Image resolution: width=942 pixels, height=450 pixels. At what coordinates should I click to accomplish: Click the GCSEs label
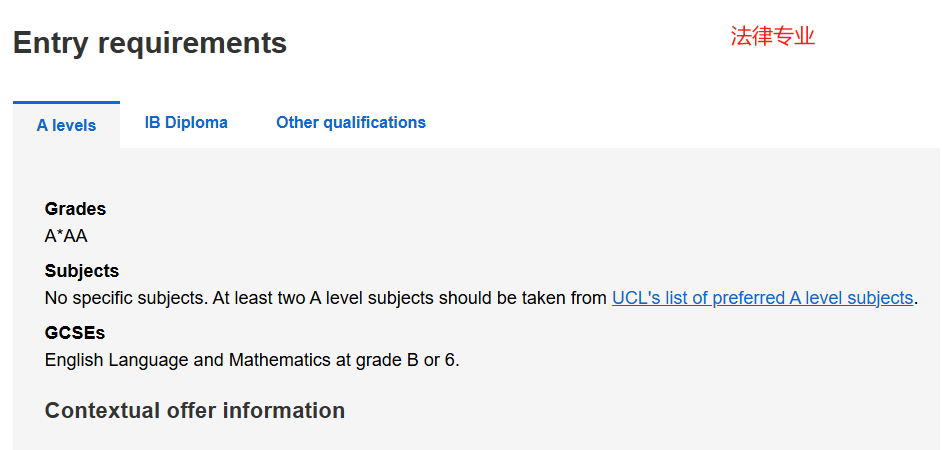[x=75, y=333]
